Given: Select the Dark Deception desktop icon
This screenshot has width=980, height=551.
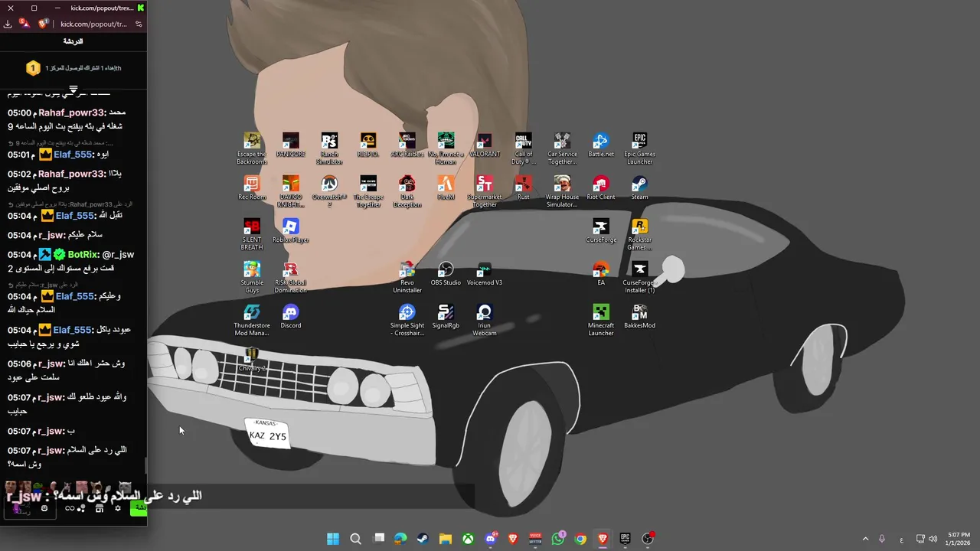Looking at the screenshot, I should pyautogui.click(x=407, y=191).
